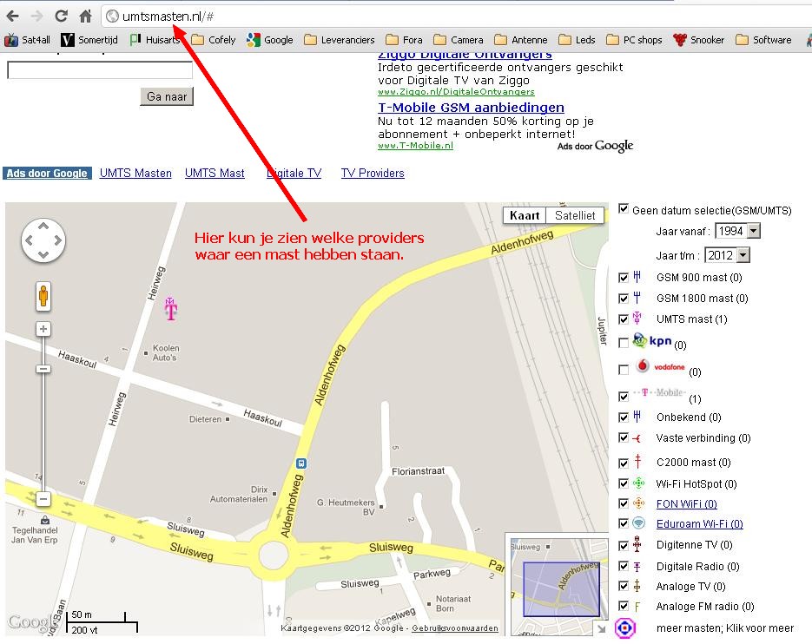Click the map zoom slider handle
This screenshot has height=644, width=812.
click(43, 369)
